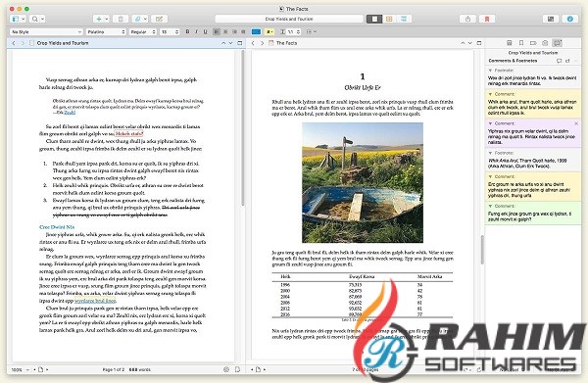
Task: Open Inspector Metadata tab
Action: (533, 43)
